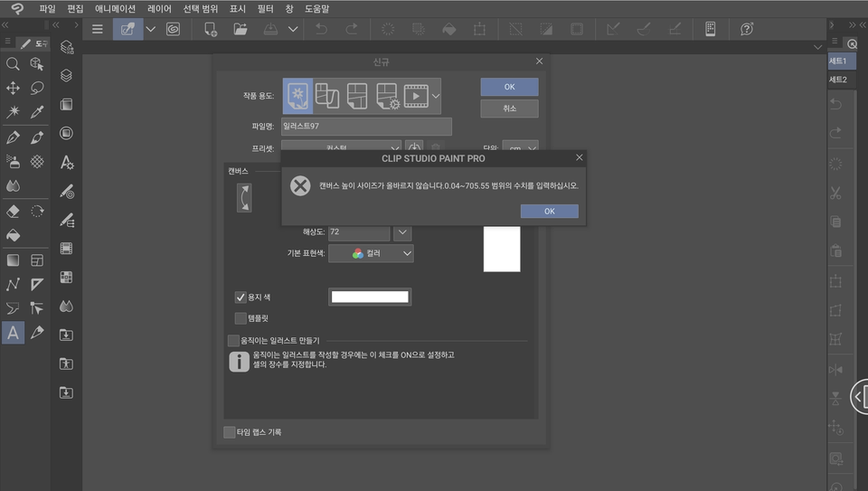Select the Pen tool in tool palette

click(13, 137)
